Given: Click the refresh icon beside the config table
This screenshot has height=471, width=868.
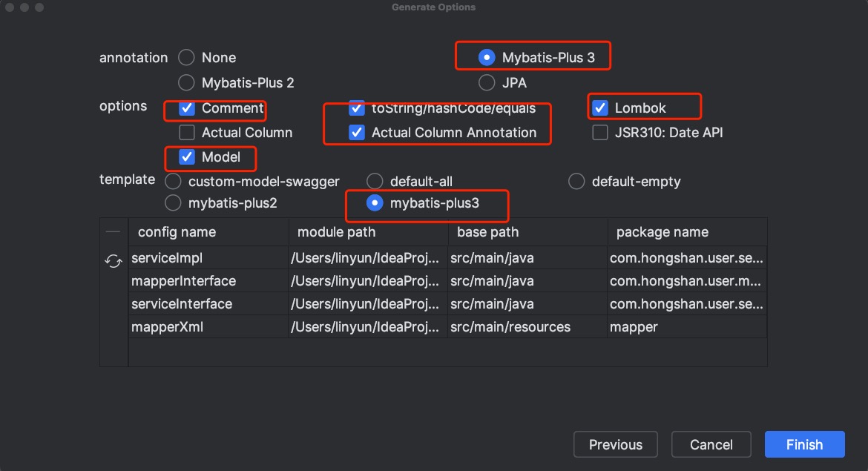Looking at the screenshot, I should point(114,260).
